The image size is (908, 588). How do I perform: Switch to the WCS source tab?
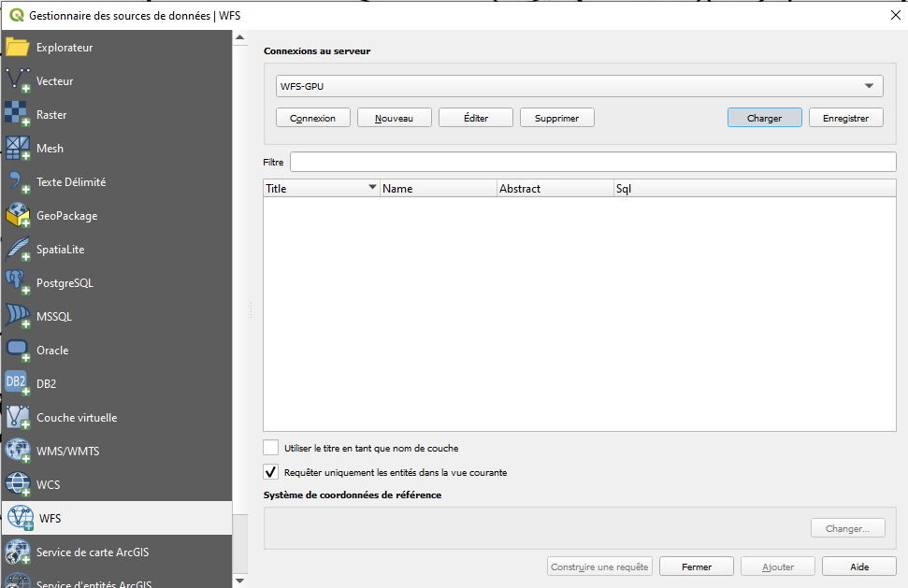pyautogui.click(x=49, y=485)
